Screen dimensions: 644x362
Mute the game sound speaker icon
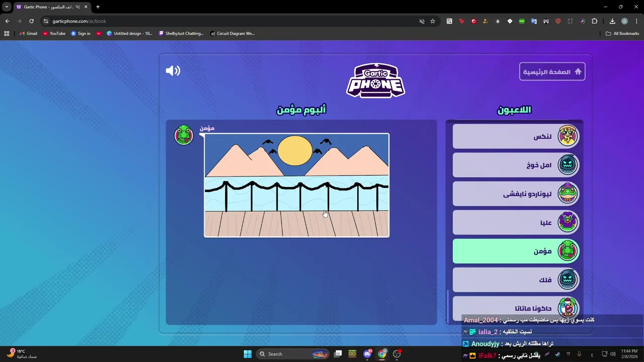click(x=173, y=71)
